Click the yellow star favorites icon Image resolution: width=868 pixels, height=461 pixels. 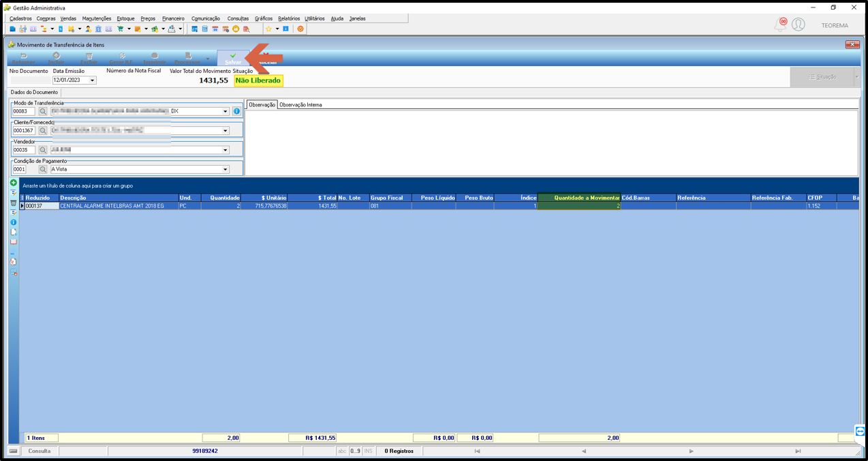[268, 29]
